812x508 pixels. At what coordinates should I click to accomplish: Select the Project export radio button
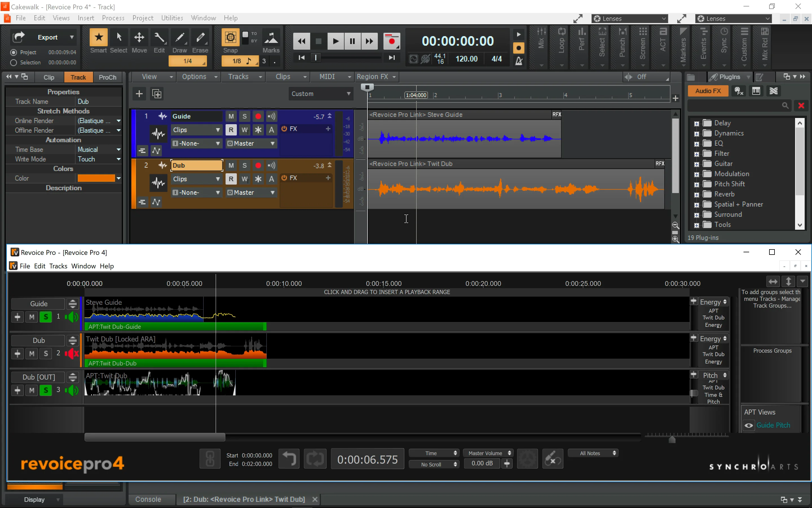tap(14, 52)
